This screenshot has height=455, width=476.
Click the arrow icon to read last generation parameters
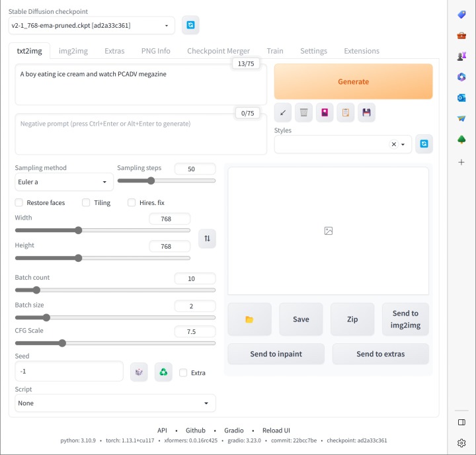[x=283, y=112]
